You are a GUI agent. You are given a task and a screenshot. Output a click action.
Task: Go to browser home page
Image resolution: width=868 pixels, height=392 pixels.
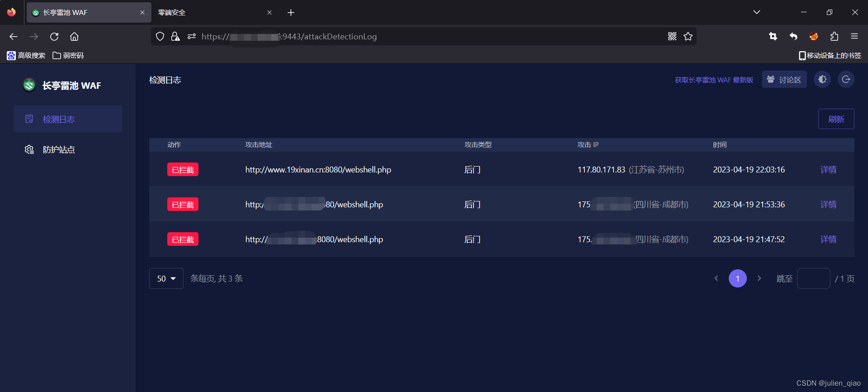click(75, 37)
